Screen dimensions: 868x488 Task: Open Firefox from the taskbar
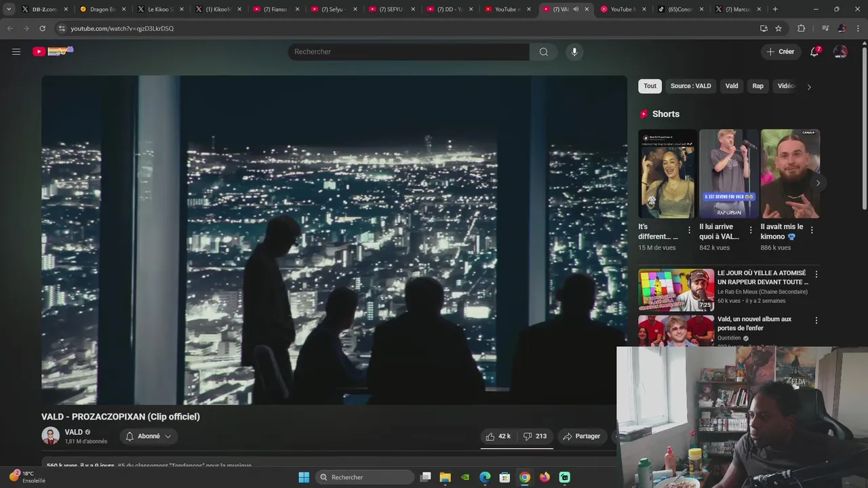tap(545, 477)
